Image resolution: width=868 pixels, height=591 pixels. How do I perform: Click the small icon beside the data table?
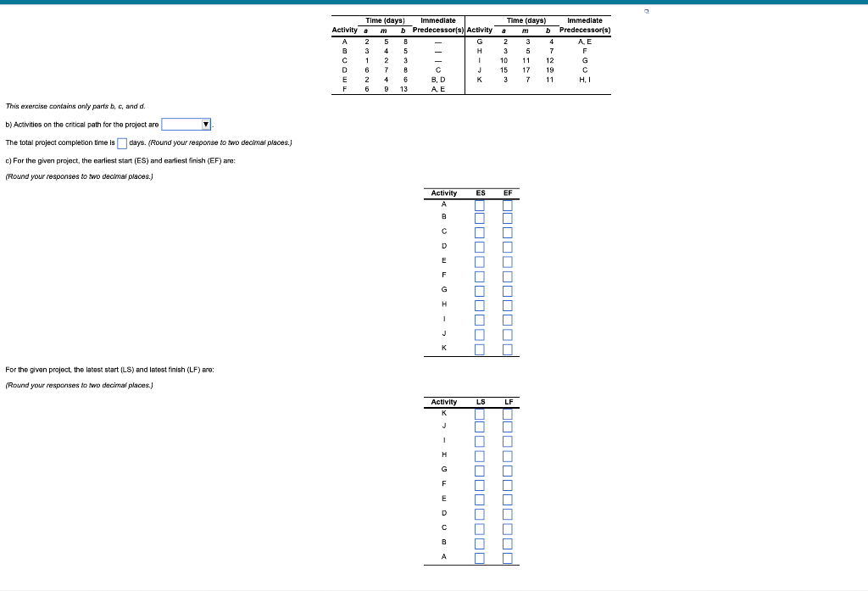coord(647,10)
